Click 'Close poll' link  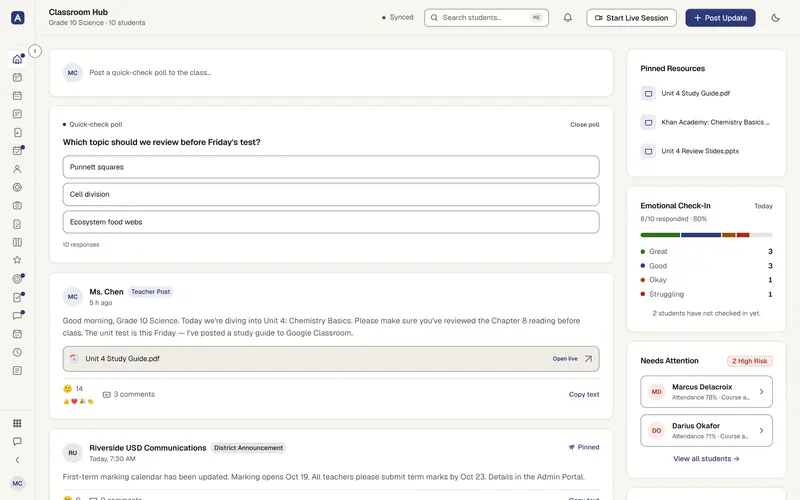pos(585,124)
